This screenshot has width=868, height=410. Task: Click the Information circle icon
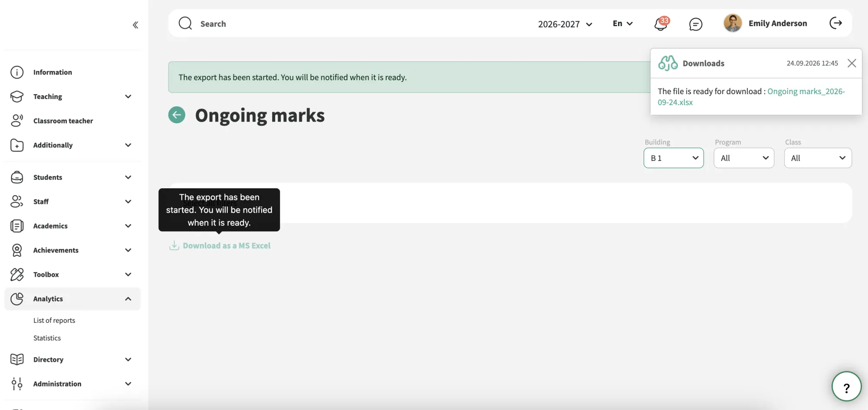coord(17,72)
